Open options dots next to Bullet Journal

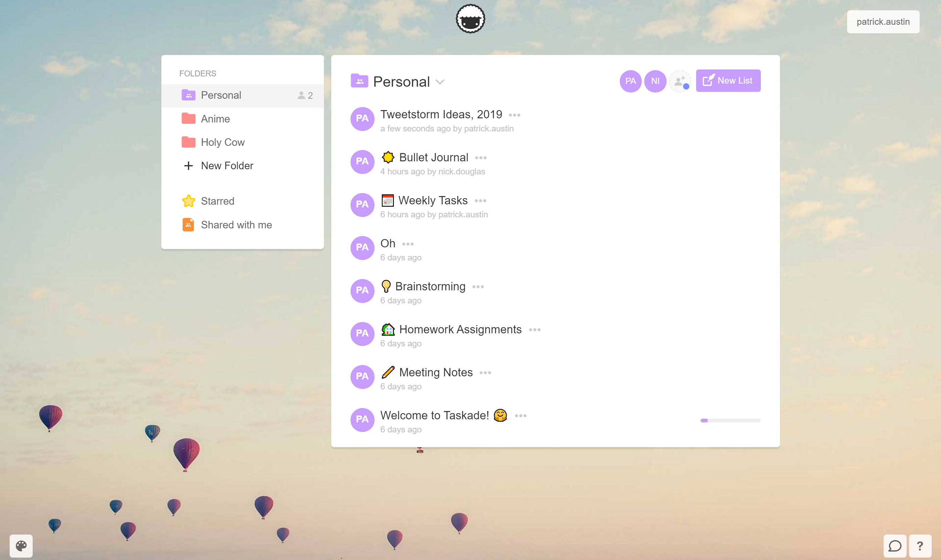[x=481, y=158]
